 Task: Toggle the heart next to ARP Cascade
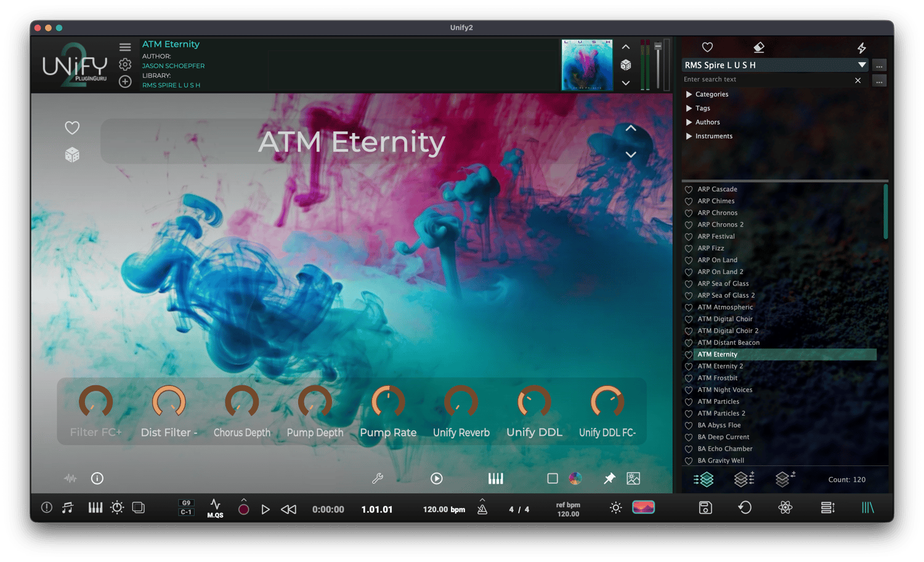click(689, 190)
